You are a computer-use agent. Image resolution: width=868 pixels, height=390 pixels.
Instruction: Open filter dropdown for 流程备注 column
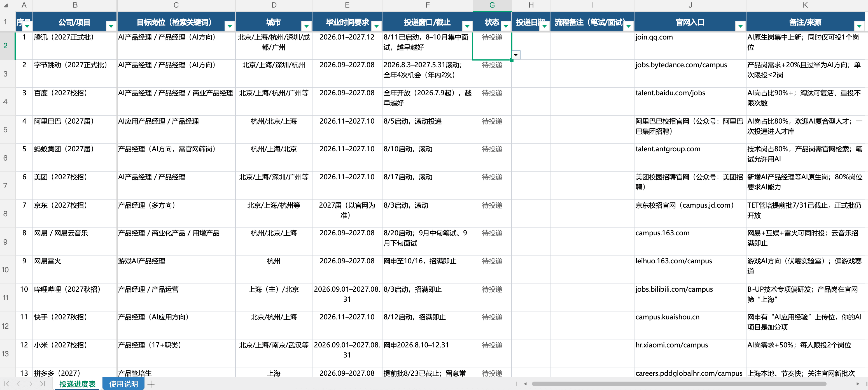coord(629,26)
